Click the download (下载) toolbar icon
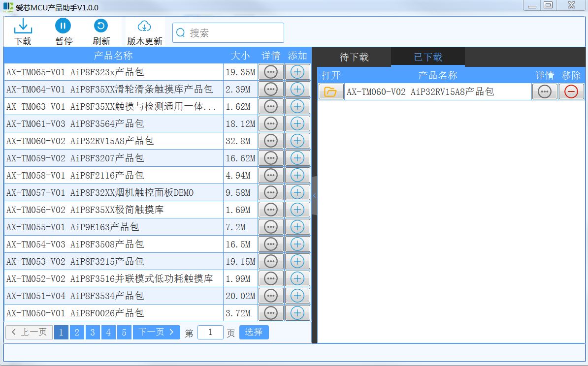Image resolution: width=588 pixels, height=366 pixels. [x=23, y=31]
